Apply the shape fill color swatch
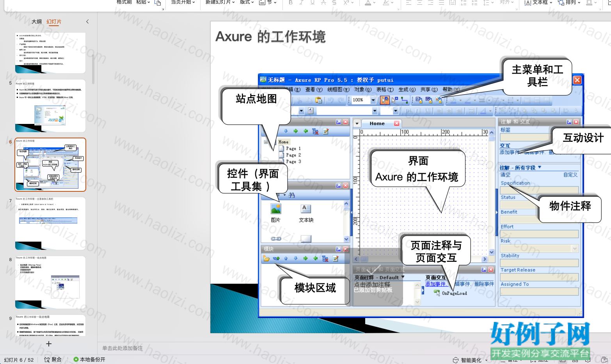The height and width of the screenshot is (364, 611). click(x=589, y=3)
